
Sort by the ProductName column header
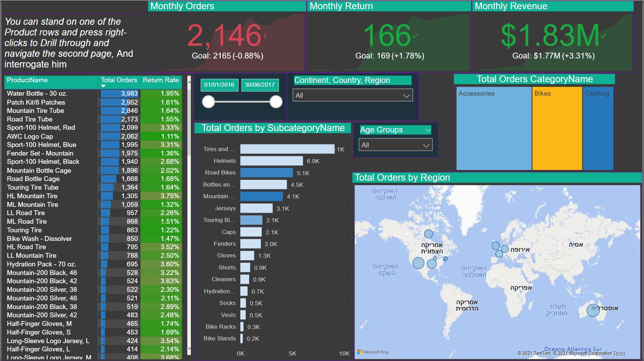pyautogui.click(x=28, y=80)
